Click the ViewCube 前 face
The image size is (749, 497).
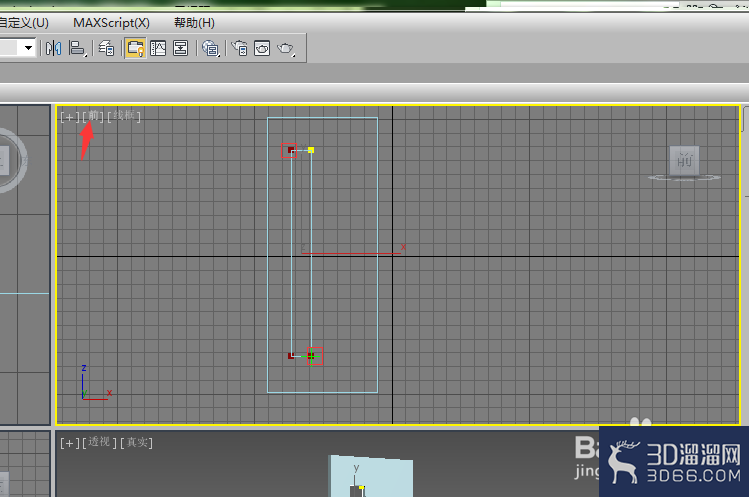(x=685, y=161)
